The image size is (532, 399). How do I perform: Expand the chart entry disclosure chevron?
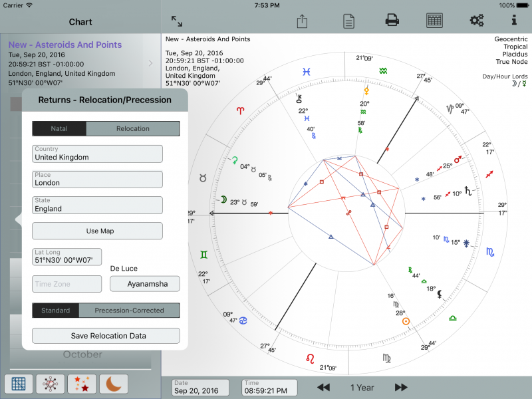coord(151,63)
